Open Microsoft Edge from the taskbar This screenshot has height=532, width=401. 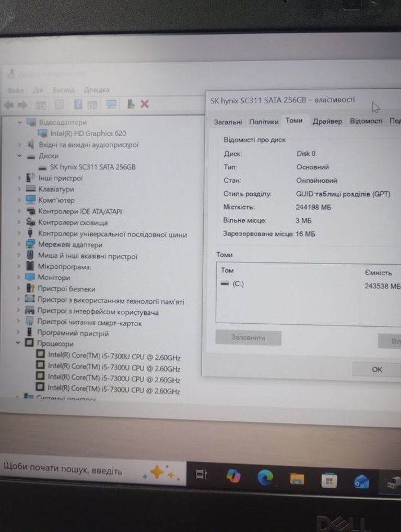tap(265, 477)
